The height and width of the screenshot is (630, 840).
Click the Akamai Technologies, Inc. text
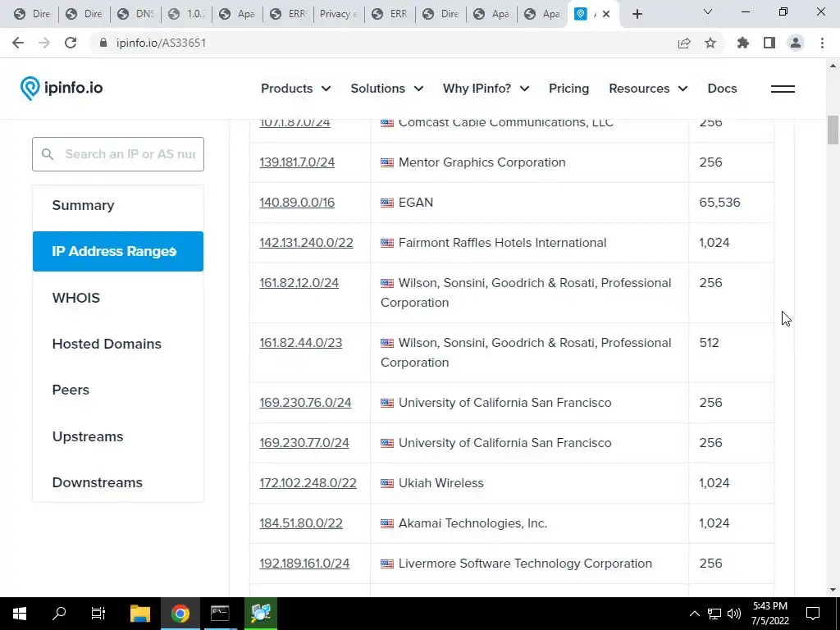tap(473, 523)
